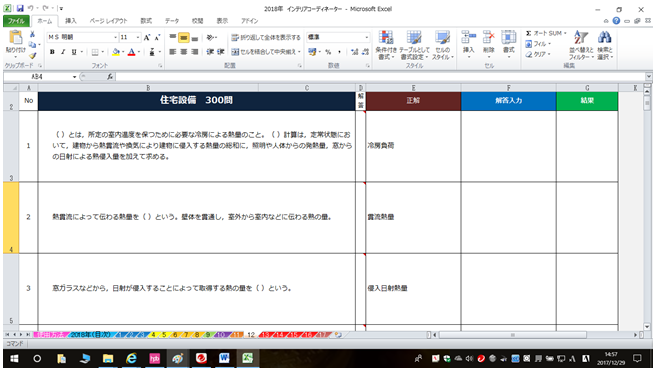Toggle italic formatting
This screenshot has height=370, width=654.
click(x=63, y=52)
